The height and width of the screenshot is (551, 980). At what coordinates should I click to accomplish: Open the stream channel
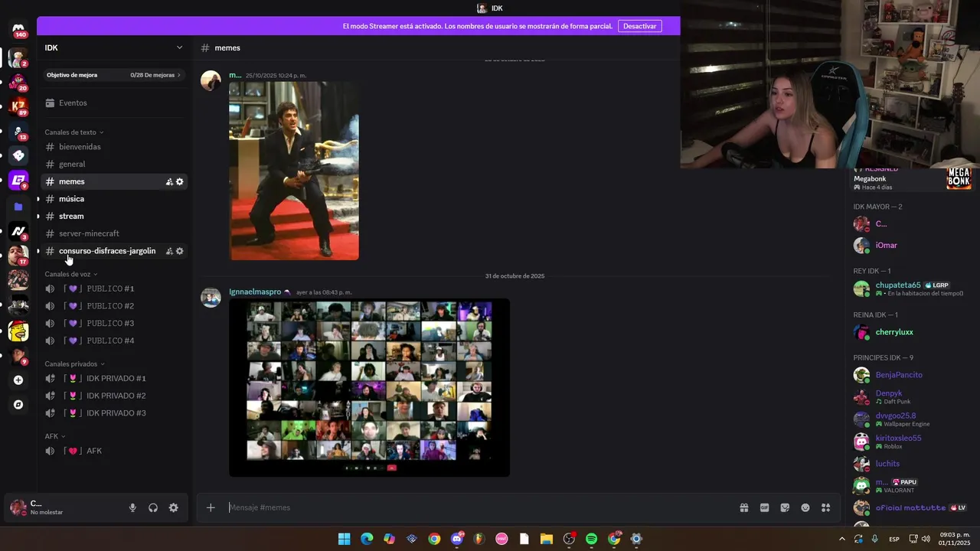(115, 216)
